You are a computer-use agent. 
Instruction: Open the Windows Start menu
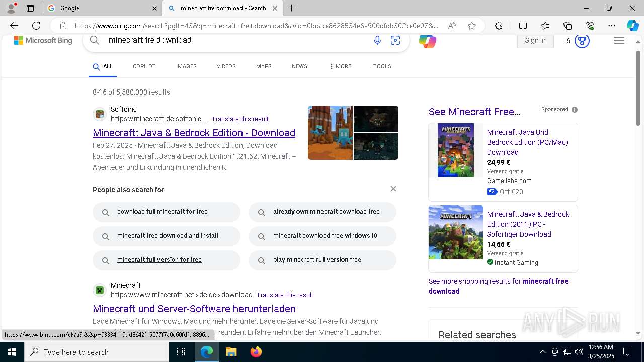tap(12, 352)
